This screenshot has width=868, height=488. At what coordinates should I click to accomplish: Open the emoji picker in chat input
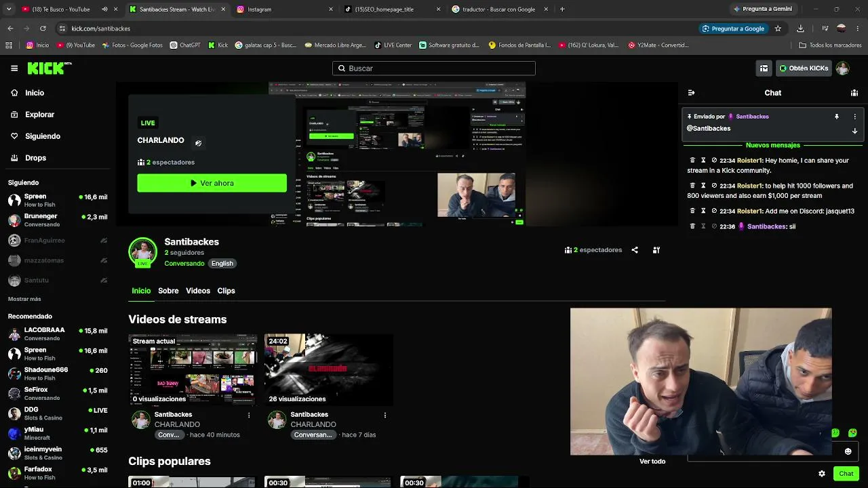(848, 451)
